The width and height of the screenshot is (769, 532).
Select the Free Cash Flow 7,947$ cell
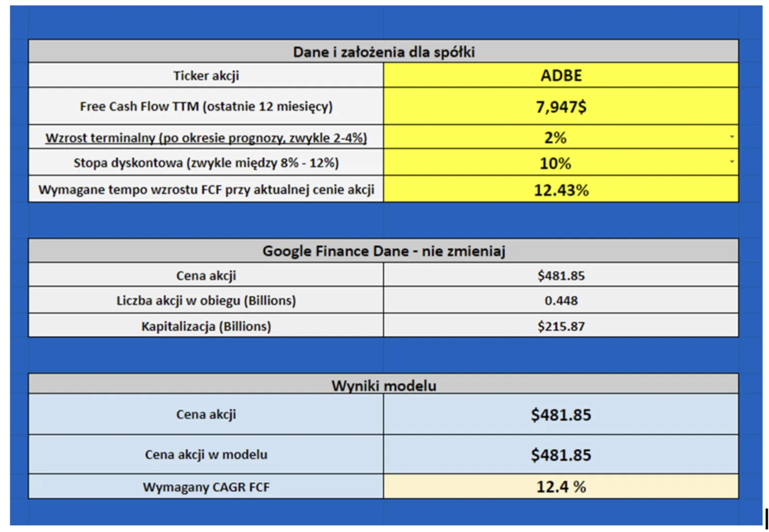pyautogui.click(x=561, y=106)
